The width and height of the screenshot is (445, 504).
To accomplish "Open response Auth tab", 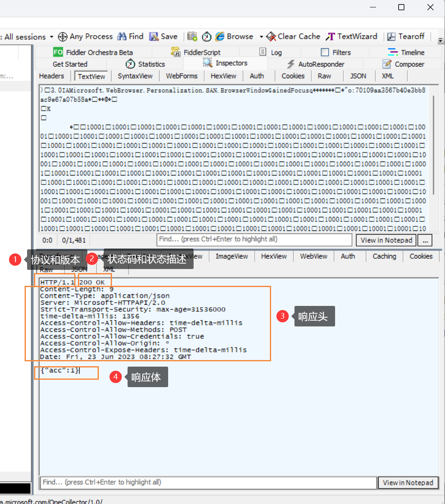I will tap(348, 256).
